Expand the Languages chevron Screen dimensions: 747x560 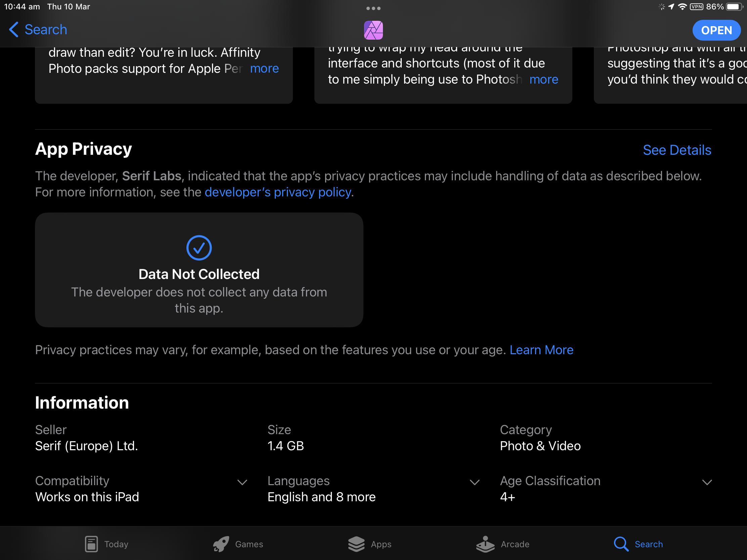tap(475, 482)
